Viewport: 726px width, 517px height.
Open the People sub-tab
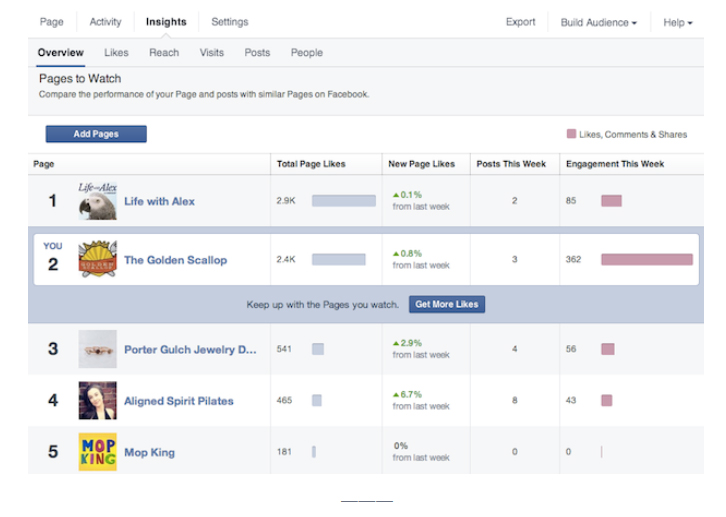click(x=307, y=53)
